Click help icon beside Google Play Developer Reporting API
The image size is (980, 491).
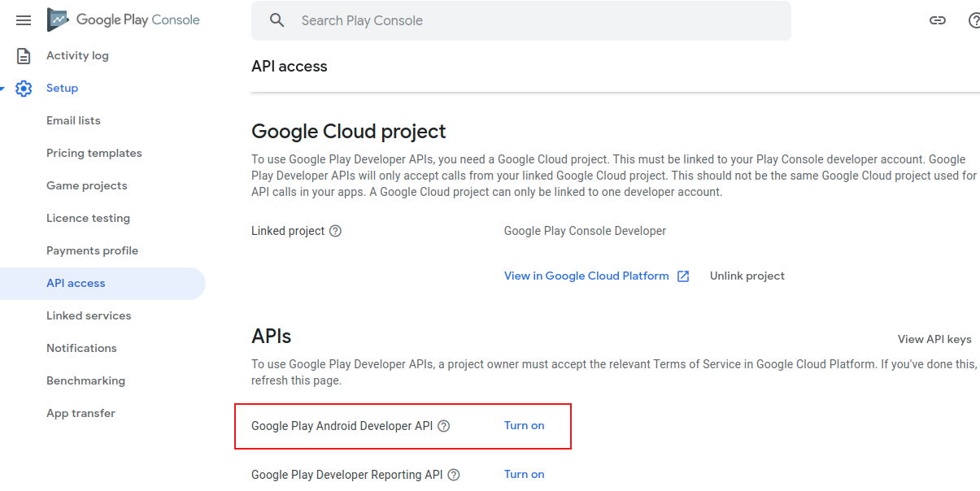click(454, 475)
